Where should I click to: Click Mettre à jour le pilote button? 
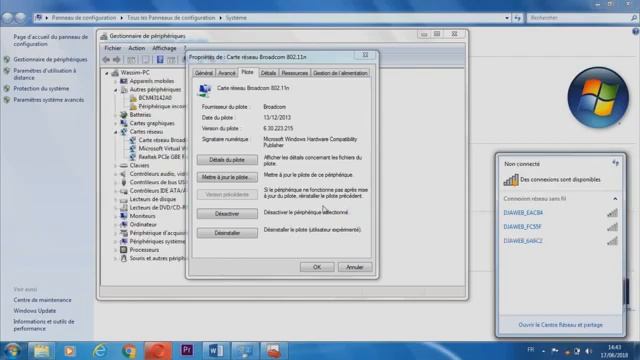[x=227, y=178]
